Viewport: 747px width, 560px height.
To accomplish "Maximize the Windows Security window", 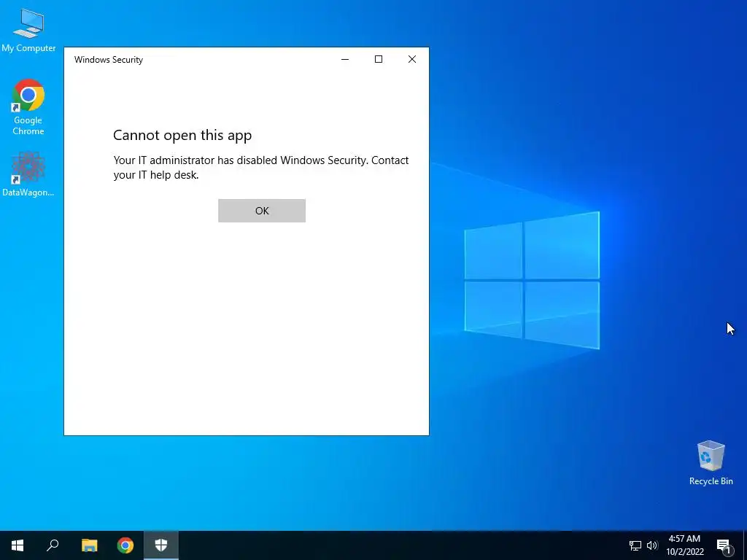I will (379, 59).
